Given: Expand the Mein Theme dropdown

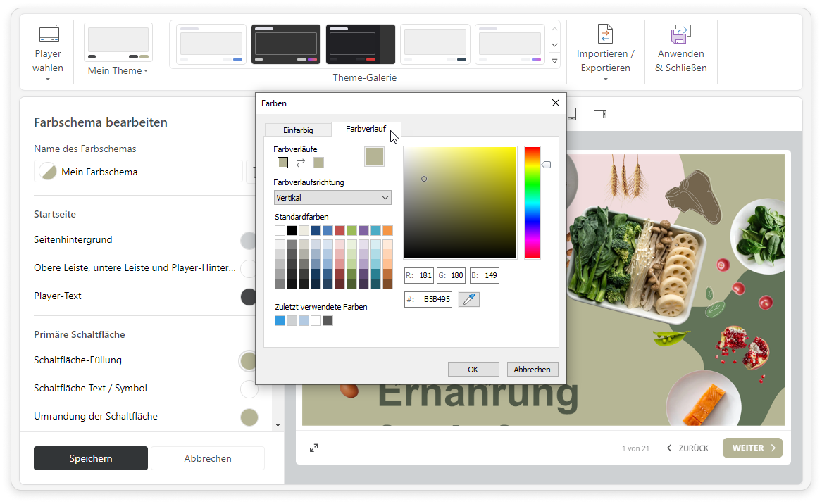Looking at the screenshot, I should pyautogui.click(x=118, y=71).
